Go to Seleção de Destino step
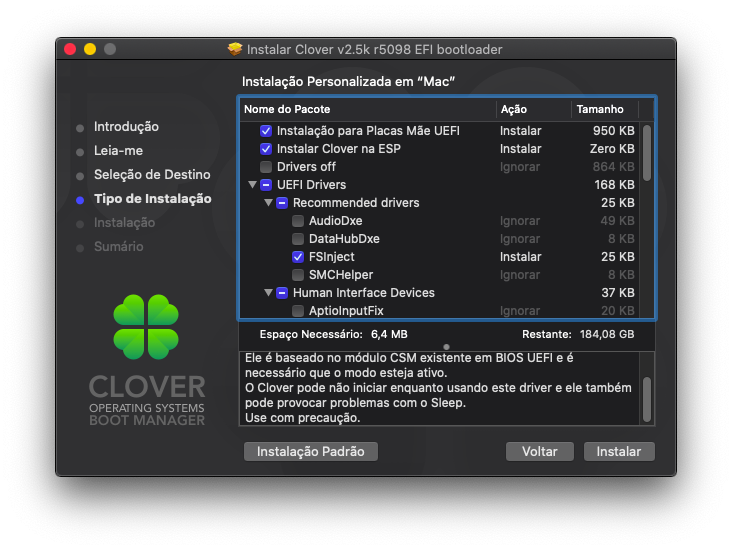This screenshot has height=550, width=732. [x=152, y=175]
